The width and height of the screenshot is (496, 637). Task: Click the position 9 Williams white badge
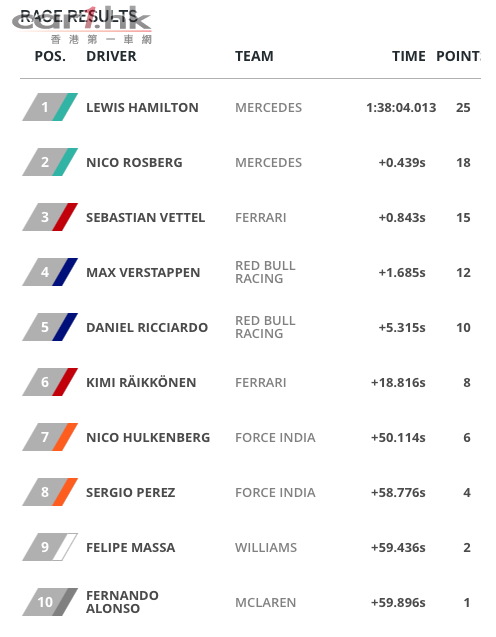point(50,547)
